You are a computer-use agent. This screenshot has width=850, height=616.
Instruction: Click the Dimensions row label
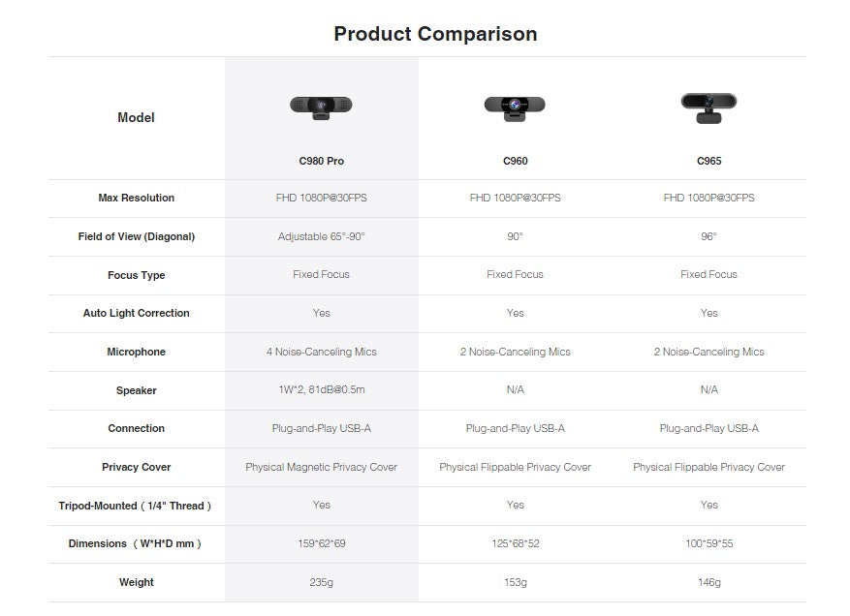click(137, 543)
